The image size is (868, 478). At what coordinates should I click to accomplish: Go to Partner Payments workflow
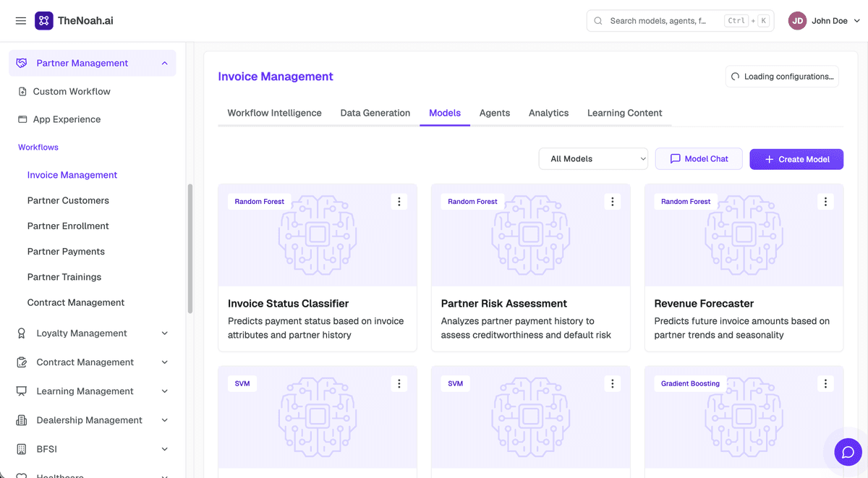pyautogui.click(x=66, y=252)
